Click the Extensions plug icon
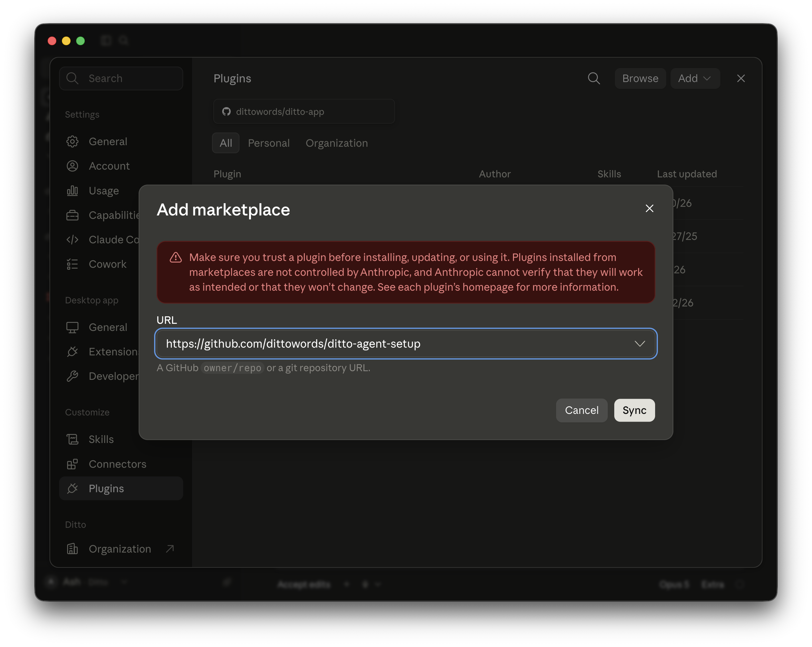Image resolution: width=812 pixels, height=647 pixels. pyautogui.click(x=72, y=352)
